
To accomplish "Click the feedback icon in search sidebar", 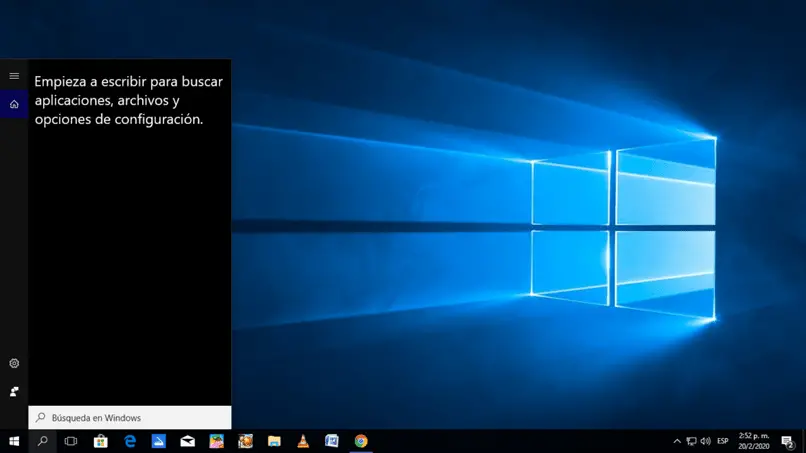I will click(14, 392).
